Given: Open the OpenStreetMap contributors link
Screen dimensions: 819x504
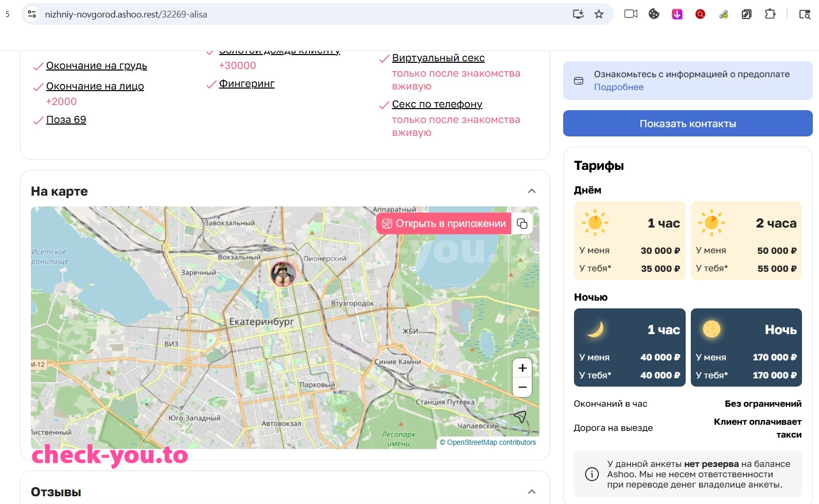Looking at the screenshot, I should click(492, 442).
